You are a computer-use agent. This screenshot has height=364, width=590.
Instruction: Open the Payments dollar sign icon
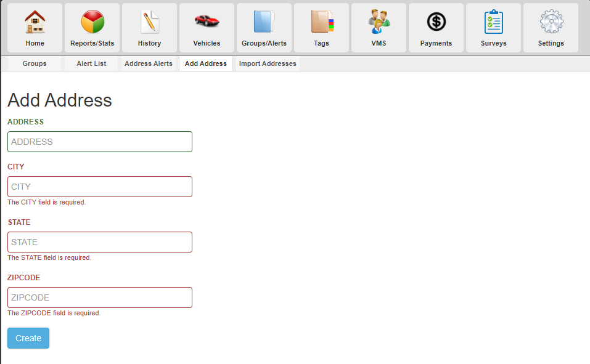click(x=436, y=22)
